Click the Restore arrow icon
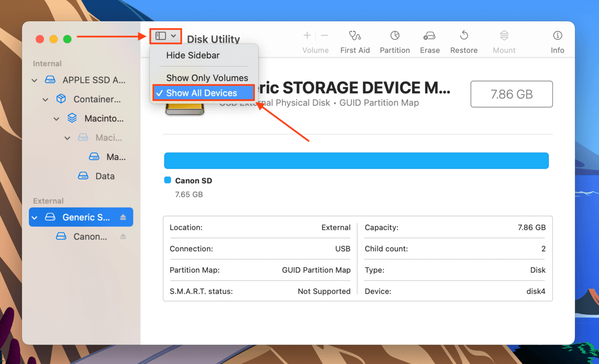Viewport: 599px width, 364px height. (464, 35)
